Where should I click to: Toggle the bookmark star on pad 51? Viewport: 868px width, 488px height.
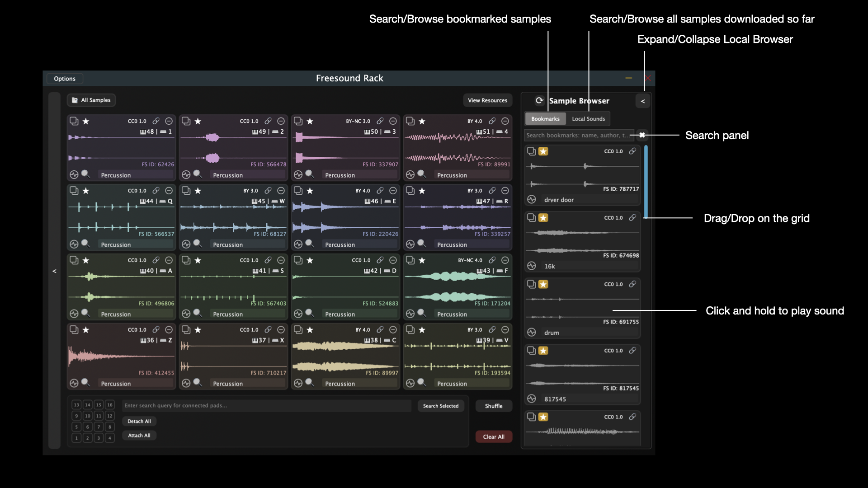tap(422, 121)
